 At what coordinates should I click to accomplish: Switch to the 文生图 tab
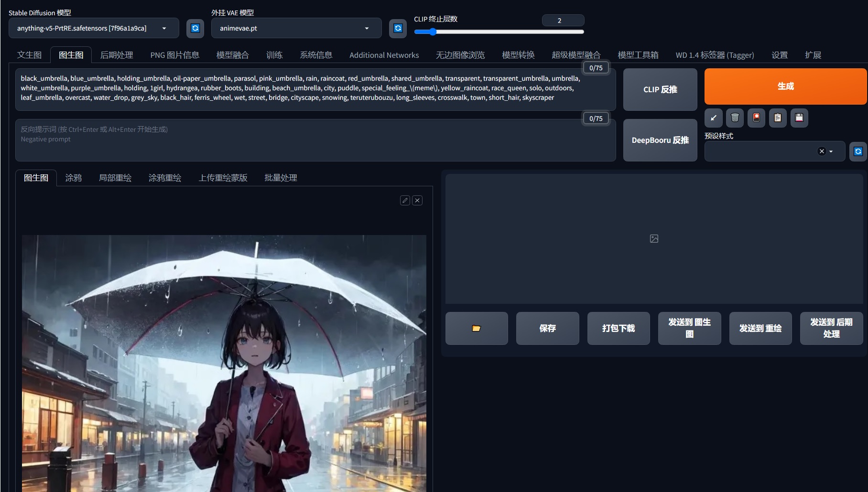29,54
